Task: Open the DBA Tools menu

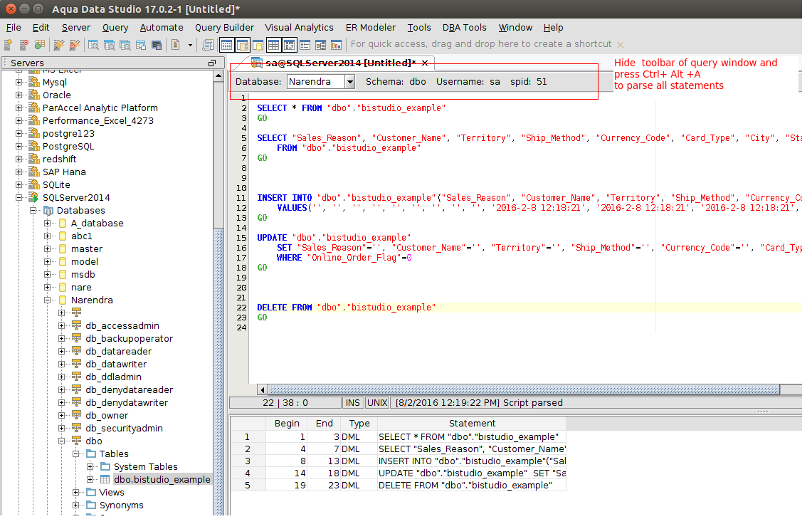Action: (464, 28)
